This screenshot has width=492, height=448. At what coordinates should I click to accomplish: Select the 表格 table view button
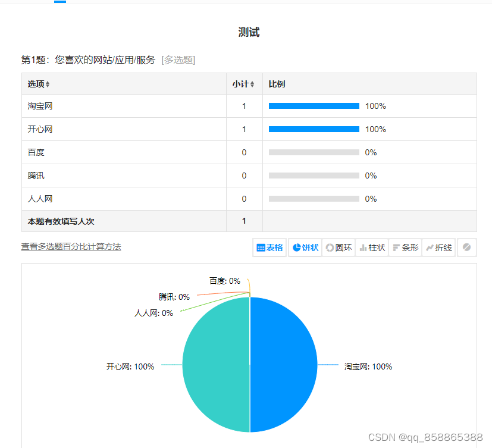pos(269,248)
